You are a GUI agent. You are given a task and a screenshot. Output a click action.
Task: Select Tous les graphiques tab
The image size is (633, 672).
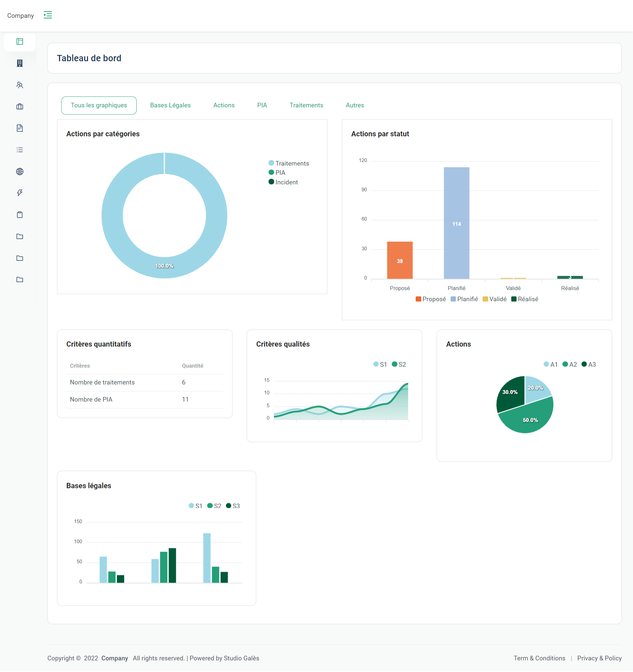click(99, 105)
